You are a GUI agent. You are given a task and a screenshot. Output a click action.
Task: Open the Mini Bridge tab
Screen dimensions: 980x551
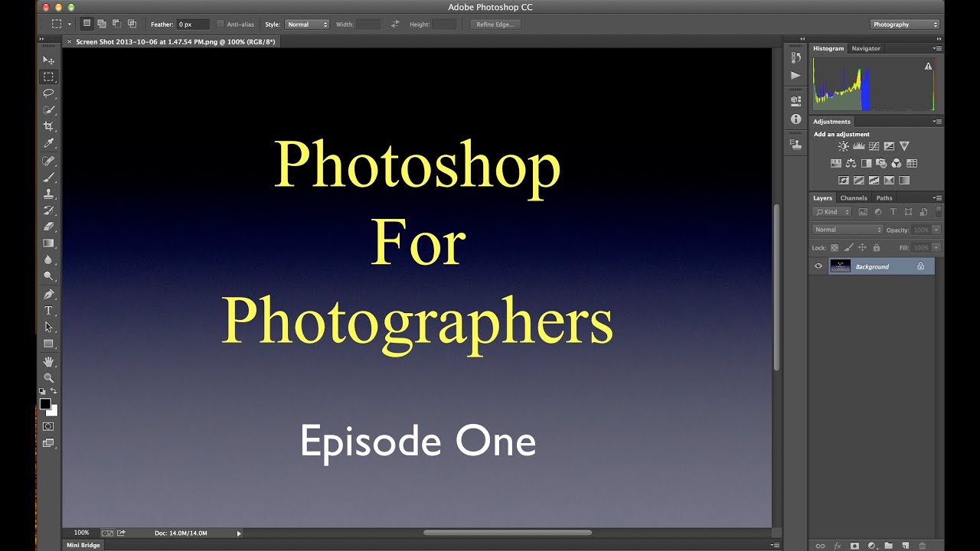coord(83,545)
